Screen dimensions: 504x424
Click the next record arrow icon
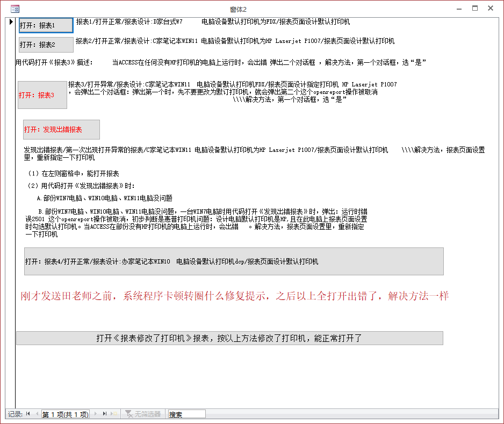(x=96, y=414)
